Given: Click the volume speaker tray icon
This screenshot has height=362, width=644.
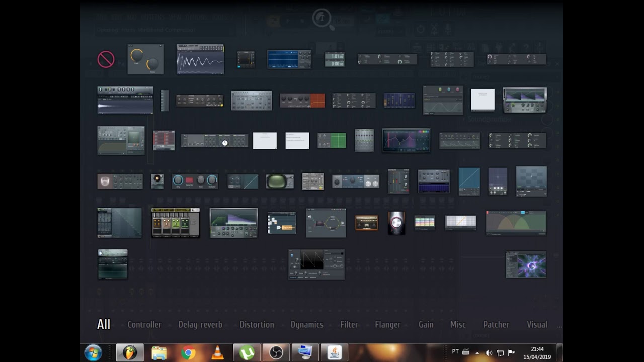Looking at the screenshot, I should (x=489, y=353).
